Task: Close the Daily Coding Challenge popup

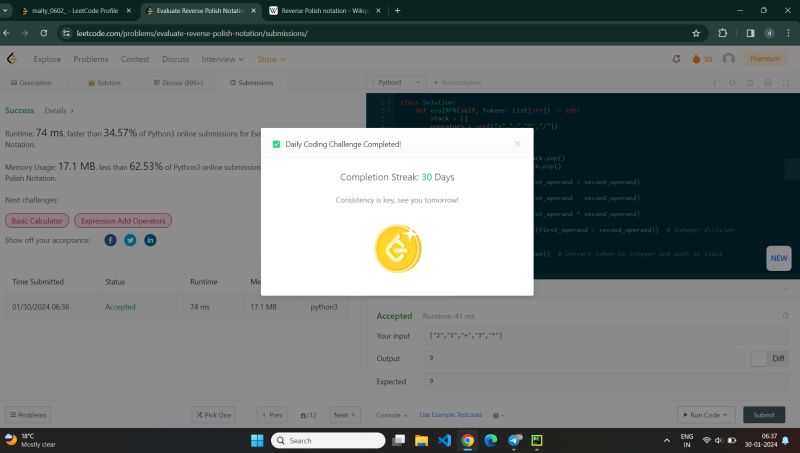Action: click(x=517, y=144)
